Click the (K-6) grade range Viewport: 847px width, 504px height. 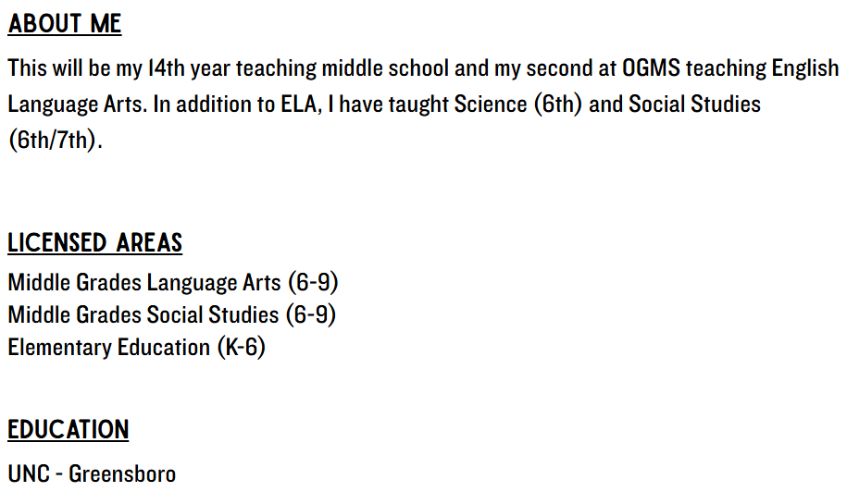pos(241,348)
